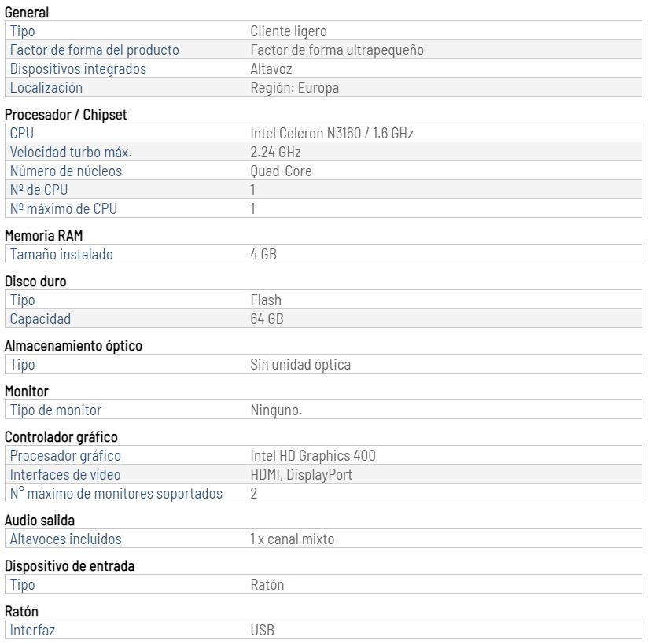The width and height of the screenshot is (648, 644).
Task: Click the 'Intel Celeron N3160 / 1.6 GHz' value
Action: click(x=332, y=133)
